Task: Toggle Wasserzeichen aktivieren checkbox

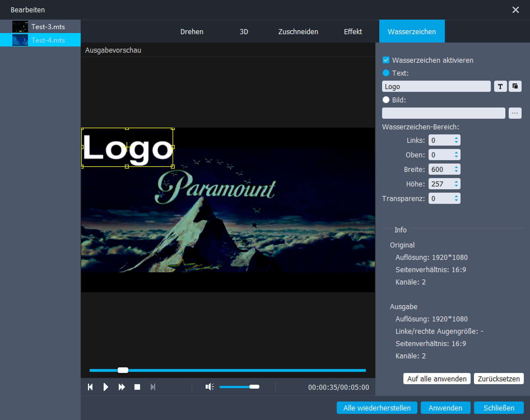Action: [386, 60]
